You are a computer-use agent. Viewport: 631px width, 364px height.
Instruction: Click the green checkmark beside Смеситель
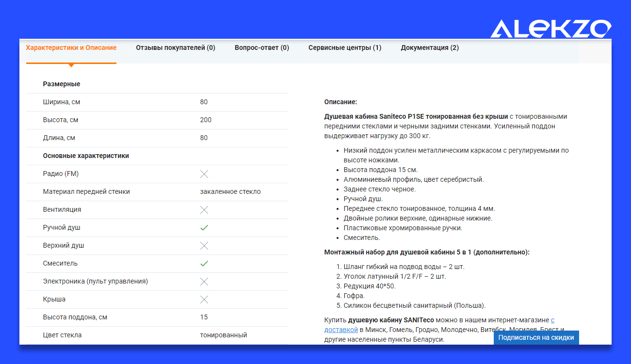204,263
